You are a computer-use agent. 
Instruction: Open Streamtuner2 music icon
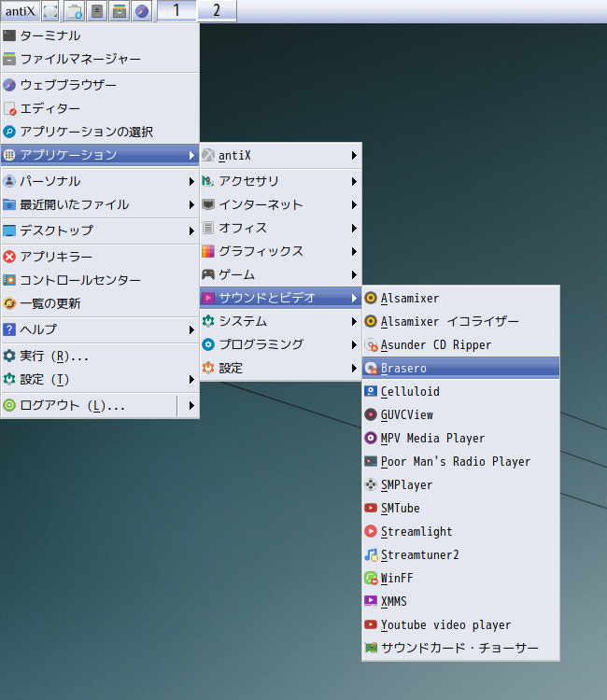tap(371, 555)
